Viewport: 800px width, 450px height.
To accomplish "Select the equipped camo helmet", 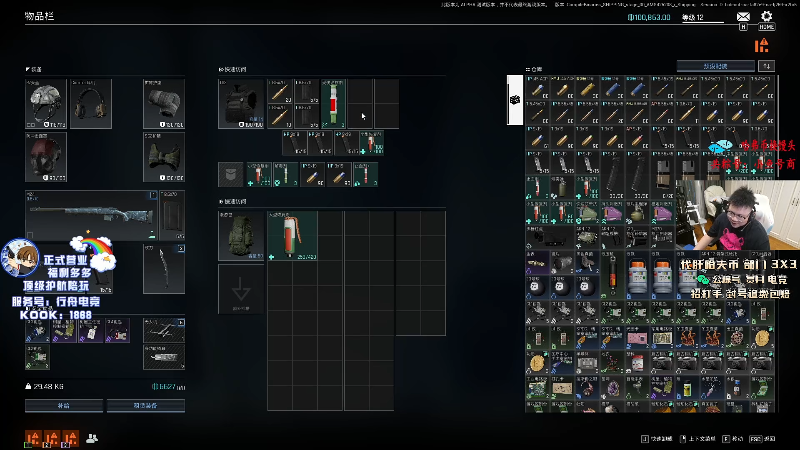I will (46, 104).
